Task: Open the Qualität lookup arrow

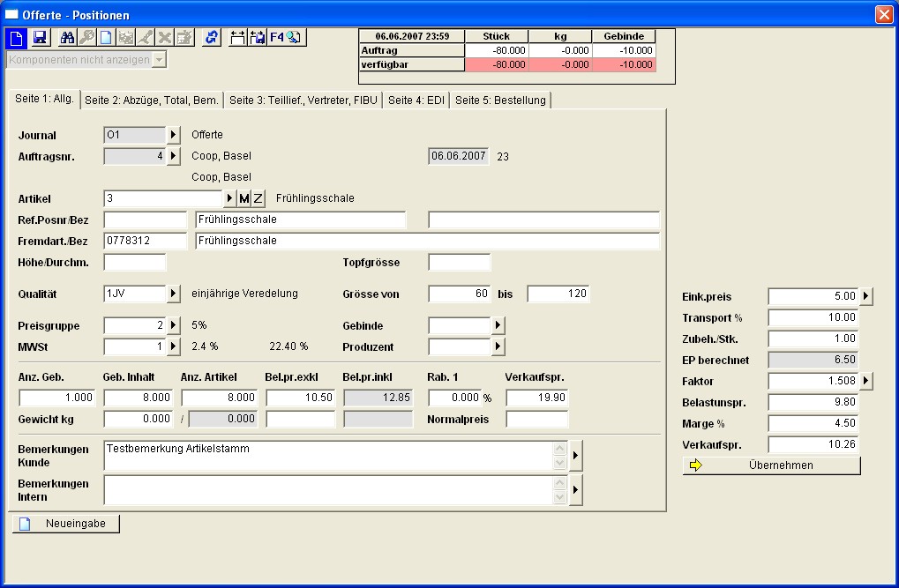Action: click(x=173, y=294)
